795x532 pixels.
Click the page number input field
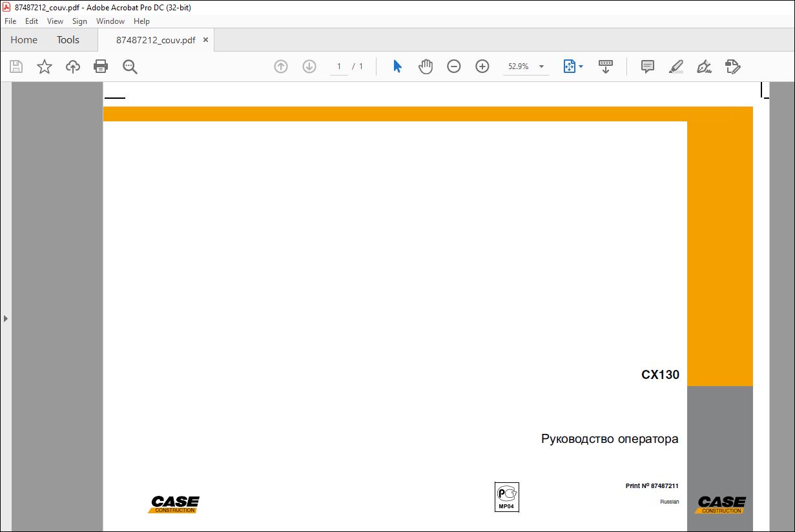coord(338,66)
